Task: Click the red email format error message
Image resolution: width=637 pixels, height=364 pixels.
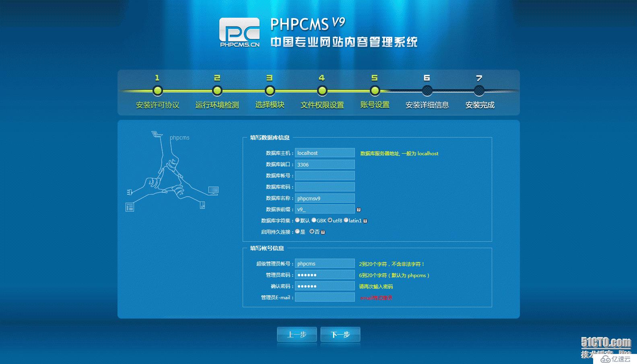Action: click(x=376, y=298)
